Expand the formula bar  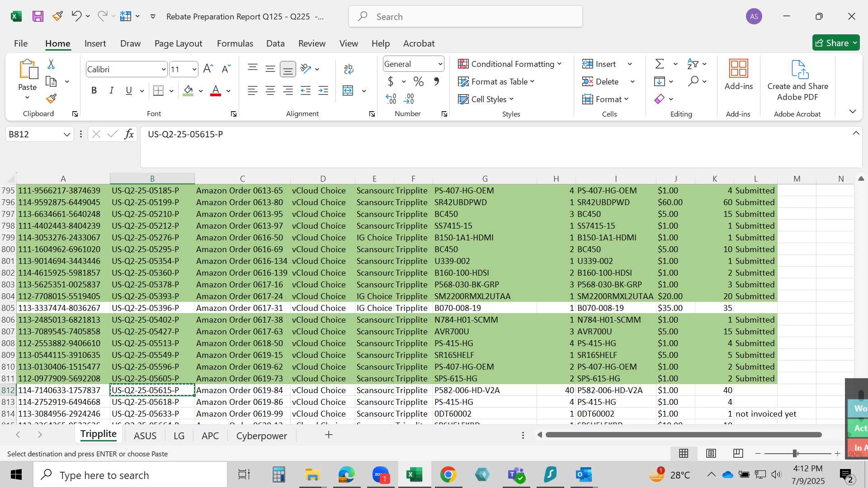[856, 133]
